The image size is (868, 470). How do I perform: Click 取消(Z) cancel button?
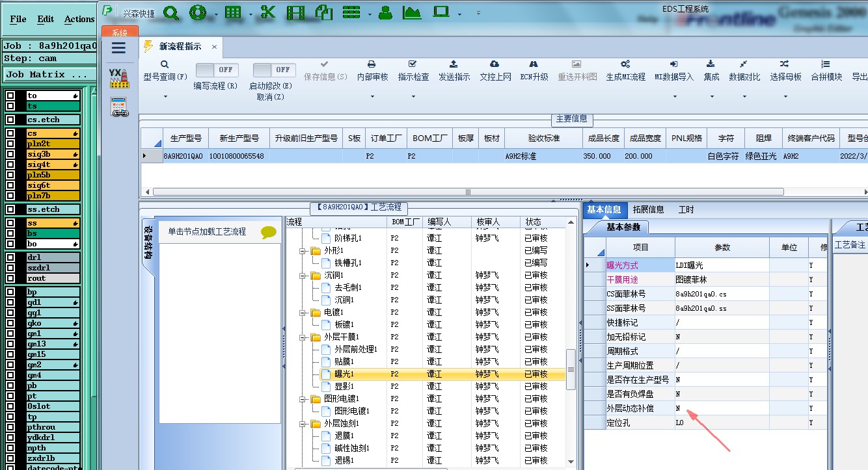pos(270,97)
